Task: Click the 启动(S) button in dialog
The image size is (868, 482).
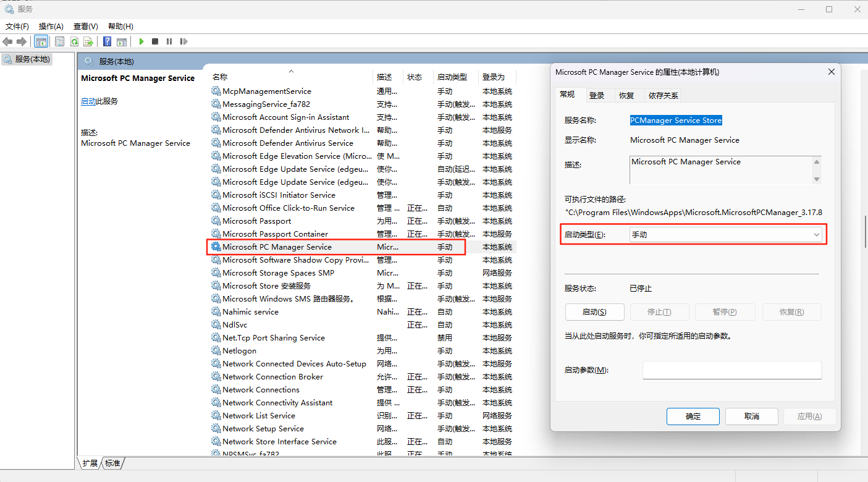Action: point(594,312)
